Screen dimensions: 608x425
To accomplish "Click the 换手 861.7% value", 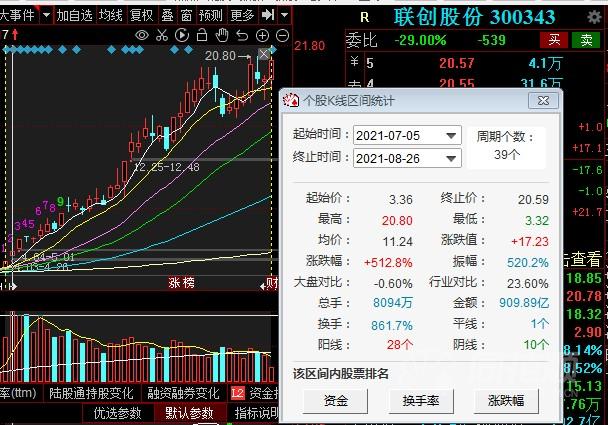I will (x=392, y=325).
